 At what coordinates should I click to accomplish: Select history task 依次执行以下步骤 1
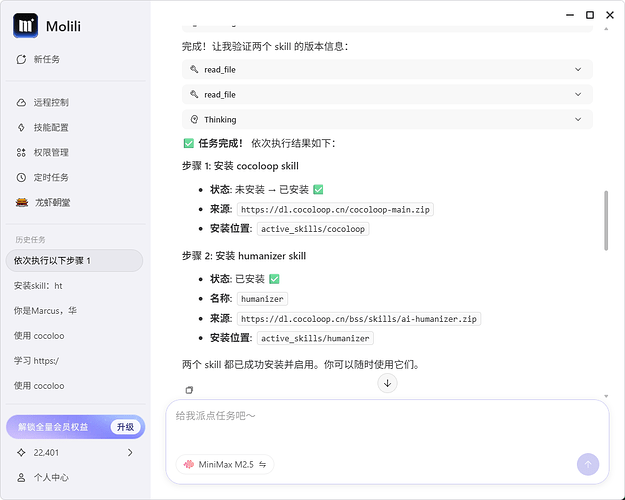click(75, 261)
